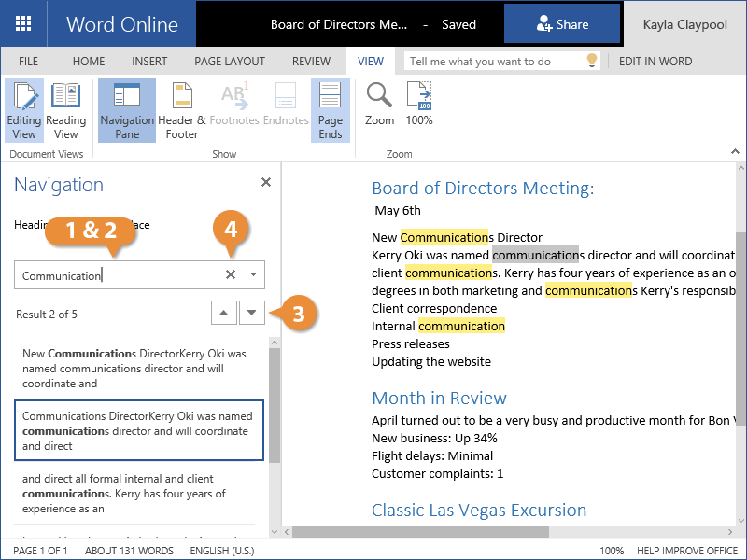
Task: Switch to Editing View
Action: (x=23, y=110)
